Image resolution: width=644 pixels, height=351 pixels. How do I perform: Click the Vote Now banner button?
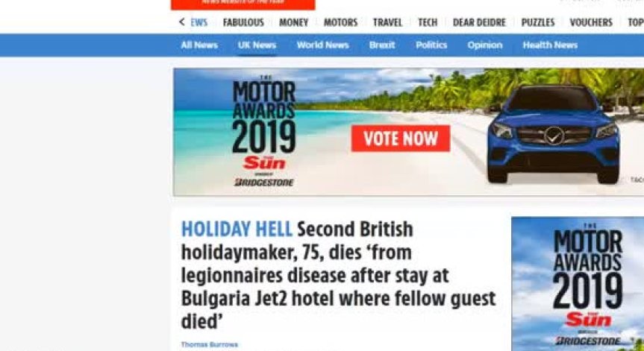click(x=401, y=139)
